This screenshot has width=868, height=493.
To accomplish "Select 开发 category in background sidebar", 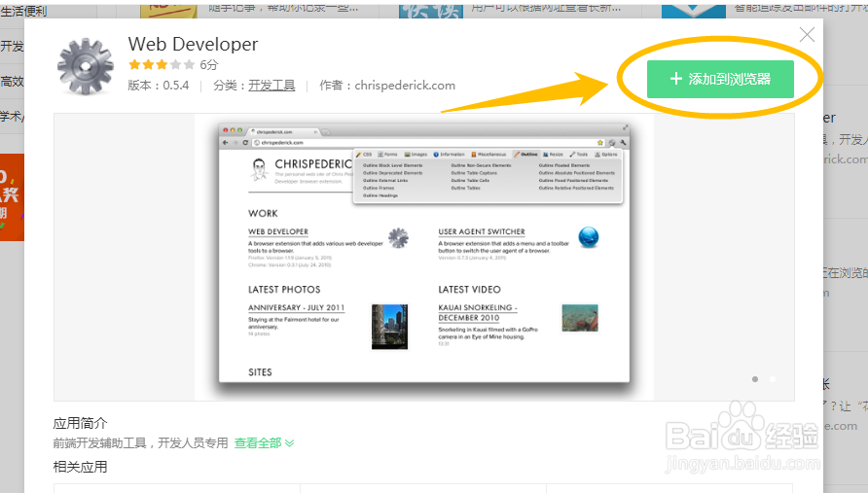I will click(13, 46).
